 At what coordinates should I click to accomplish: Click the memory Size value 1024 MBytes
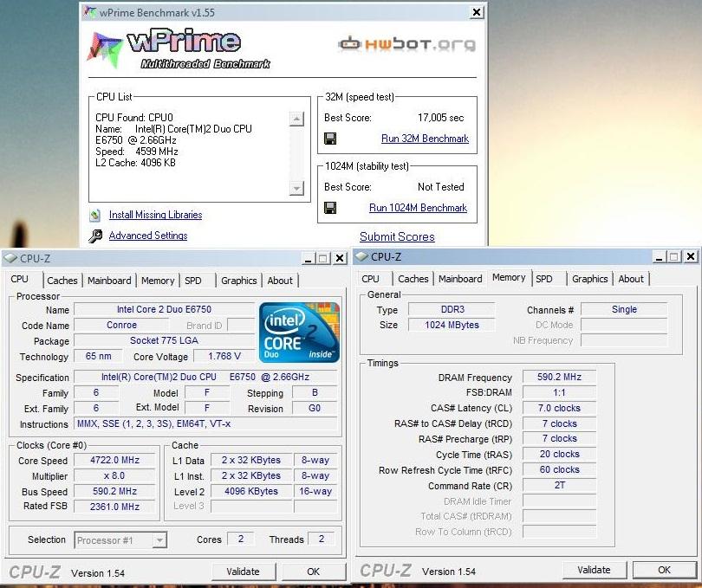pos(452,325)
